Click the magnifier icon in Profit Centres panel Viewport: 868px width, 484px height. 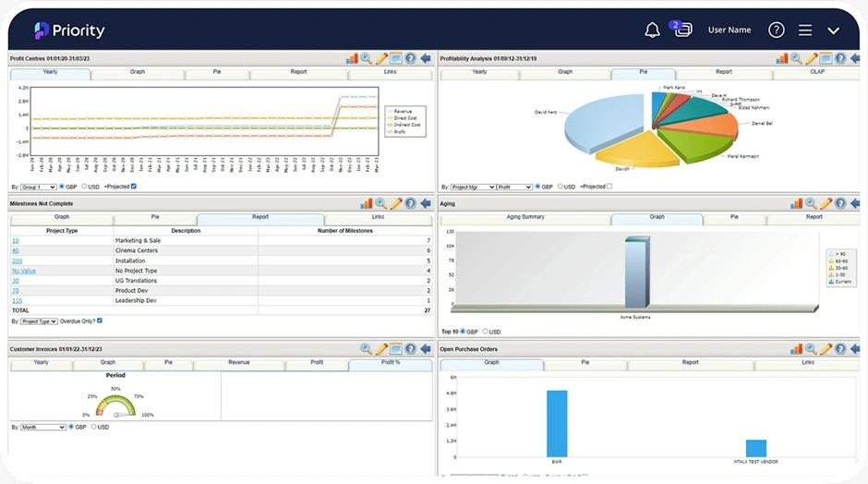click(367, 58)
